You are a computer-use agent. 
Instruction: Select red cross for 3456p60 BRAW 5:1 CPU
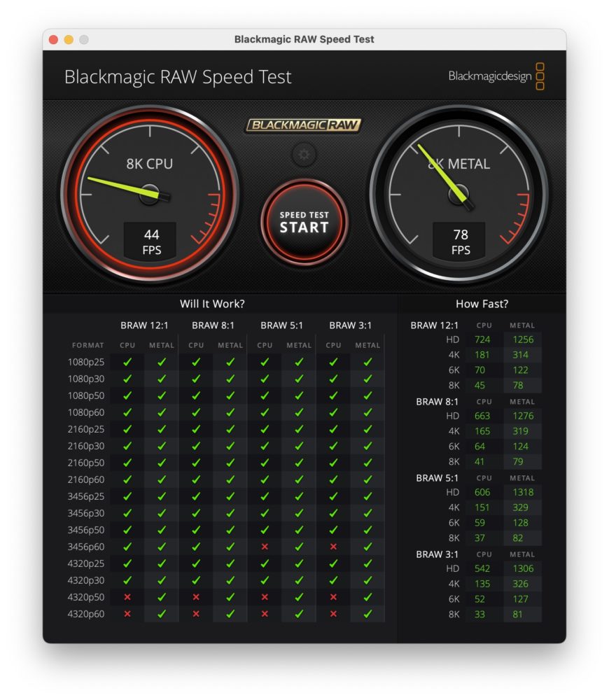(x=265, y=547)
